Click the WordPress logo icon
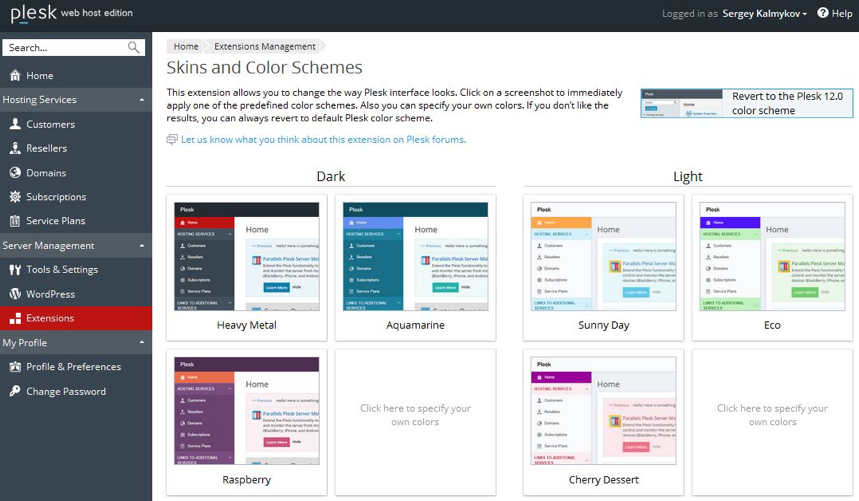The image size is (859, 501). tap(15, 293)
